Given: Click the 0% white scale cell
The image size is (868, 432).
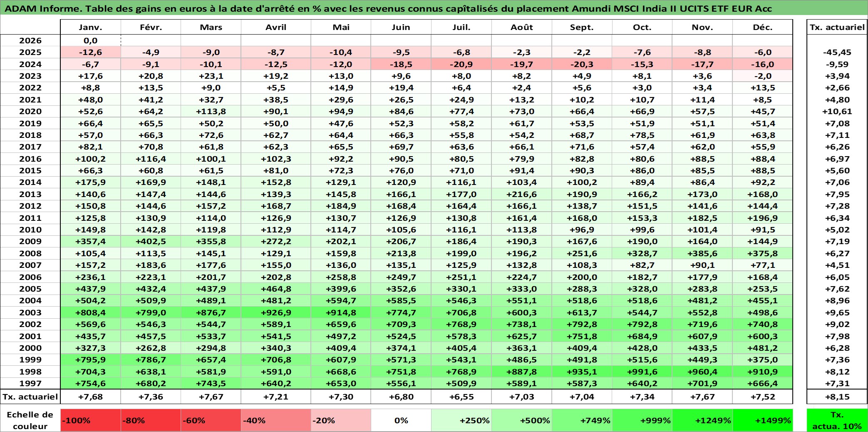Looking at the screenshot, I should (401, 420).
